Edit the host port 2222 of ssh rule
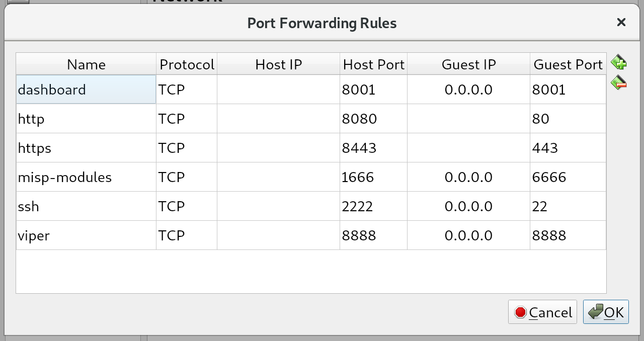 (x=373, y=206)
